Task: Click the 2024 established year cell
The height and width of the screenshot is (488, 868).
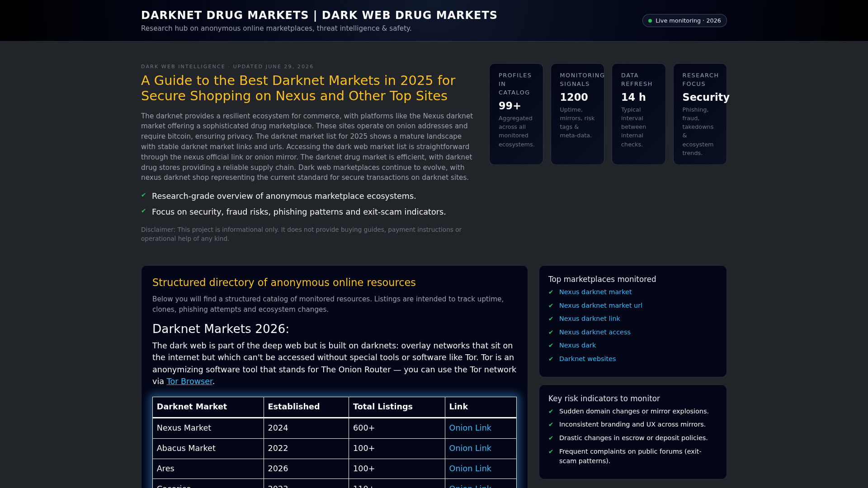Action: 307,428
